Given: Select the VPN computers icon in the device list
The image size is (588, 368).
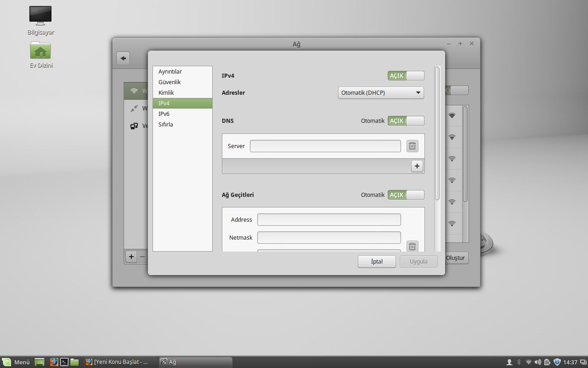Looking at the screenshot, I should point(134,126).
